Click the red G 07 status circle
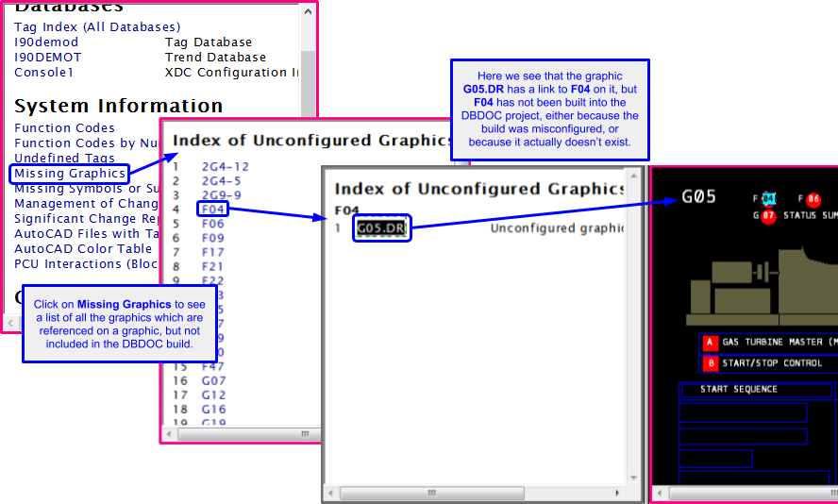Screen dimensions: 838x504 (768, 216)
